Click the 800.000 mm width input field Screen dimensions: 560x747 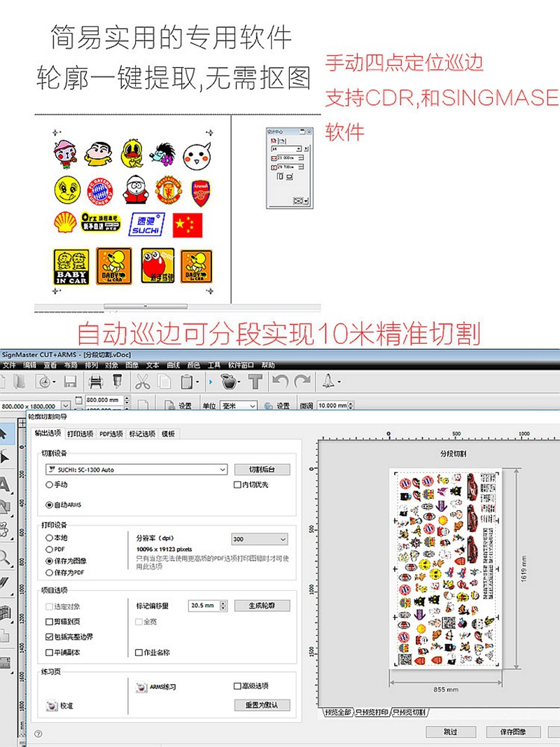[x=104, y=400]
